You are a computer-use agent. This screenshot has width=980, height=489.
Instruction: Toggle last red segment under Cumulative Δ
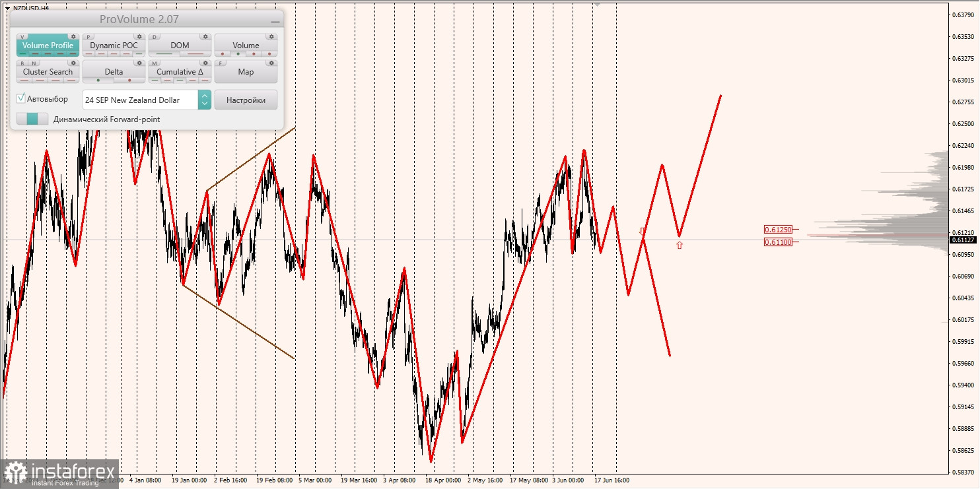205,80
